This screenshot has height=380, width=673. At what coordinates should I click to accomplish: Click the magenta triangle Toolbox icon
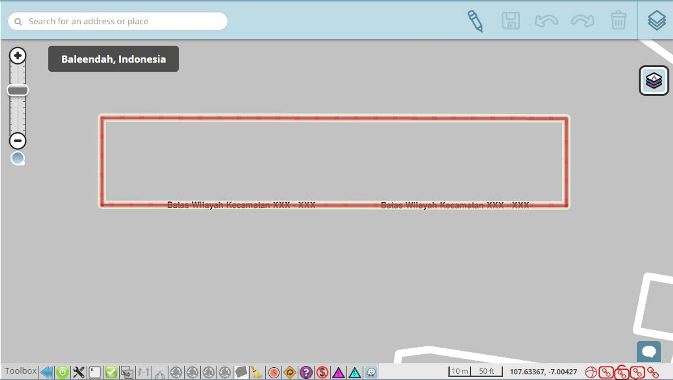click(338, 372)
